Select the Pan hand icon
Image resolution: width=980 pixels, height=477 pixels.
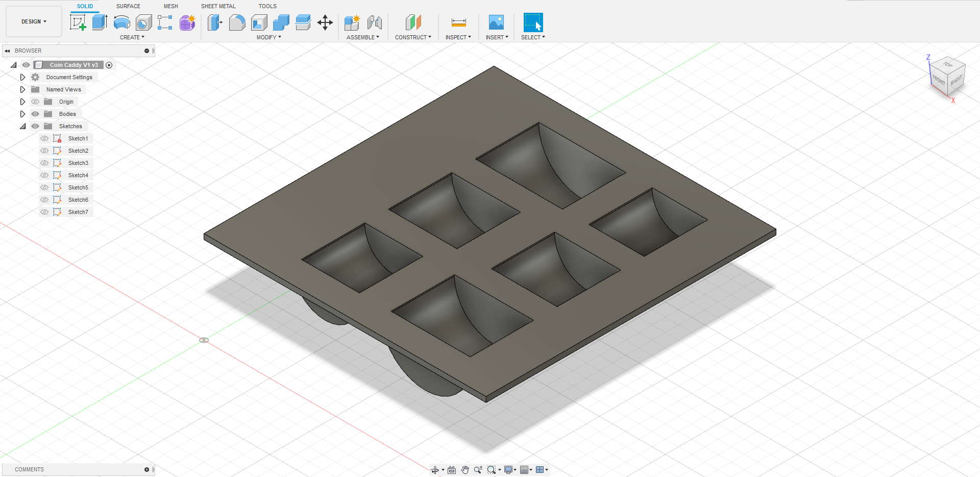(x=465, y=470)
